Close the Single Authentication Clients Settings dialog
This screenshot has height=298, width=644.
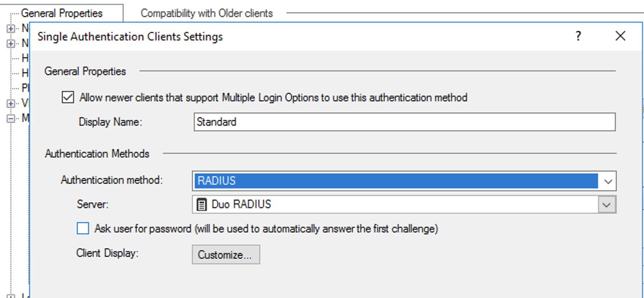[620, 36]
